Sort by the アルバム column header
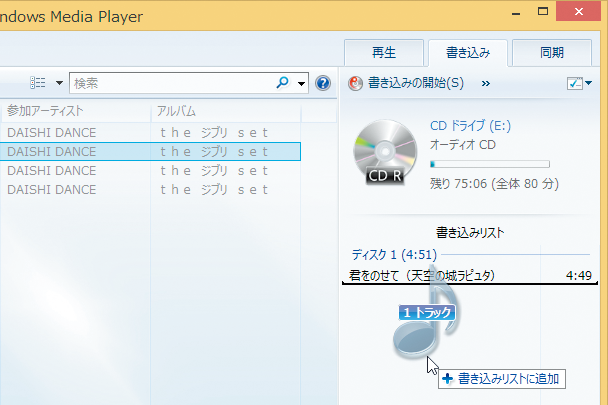Screen dimensions: 608x405 point(226,111)
